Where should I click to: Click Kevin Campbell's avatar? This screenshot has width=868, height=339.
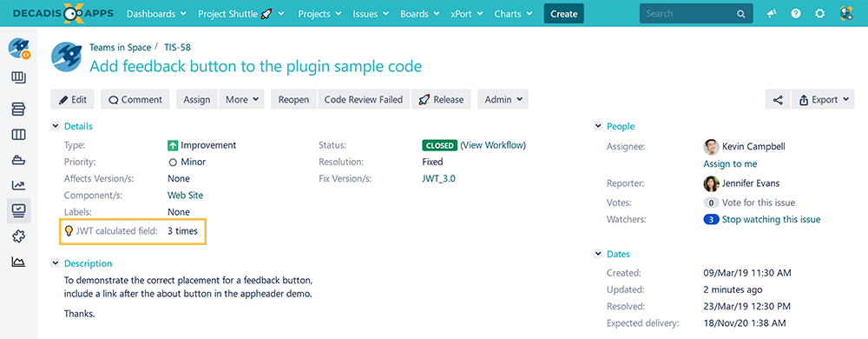click(x=711, y=147)
